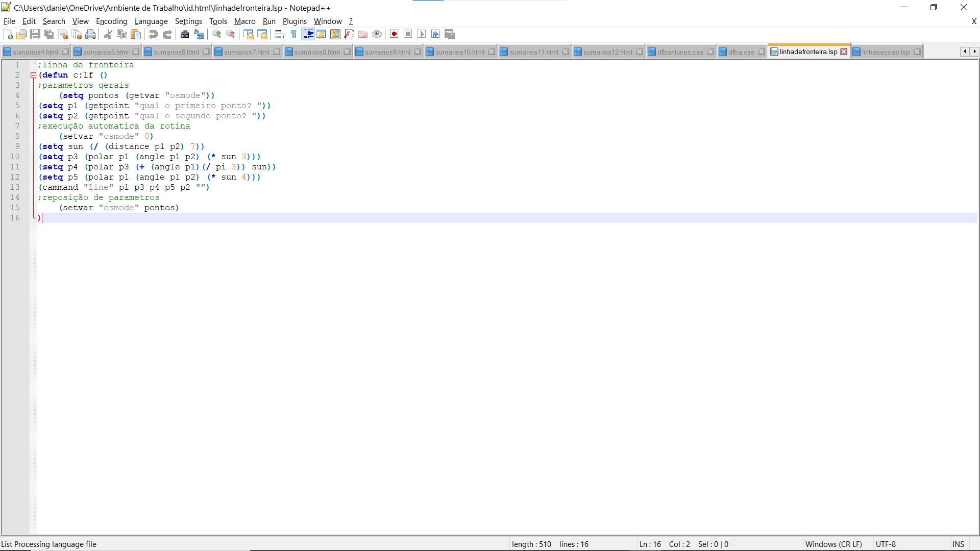
Task: Toggle the indent guide icon
Action: click(308, 34)
